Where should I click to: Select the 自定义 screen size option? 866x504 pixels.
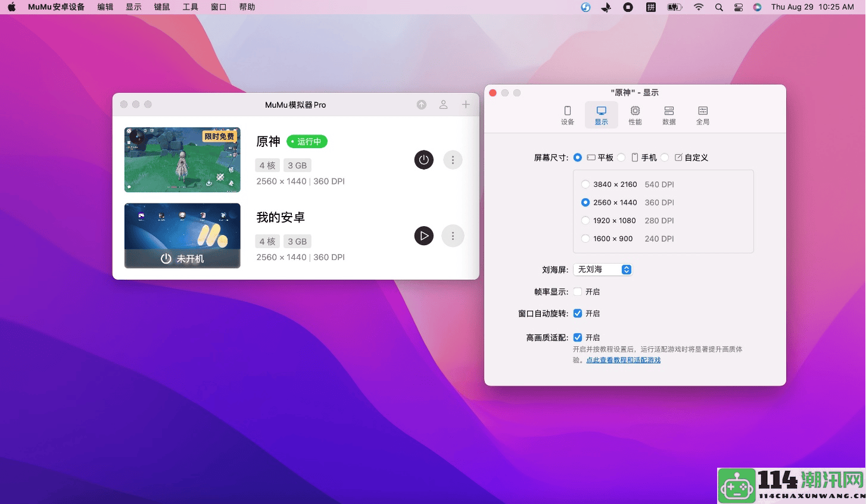pyautogui.click(x=665, y=158)
